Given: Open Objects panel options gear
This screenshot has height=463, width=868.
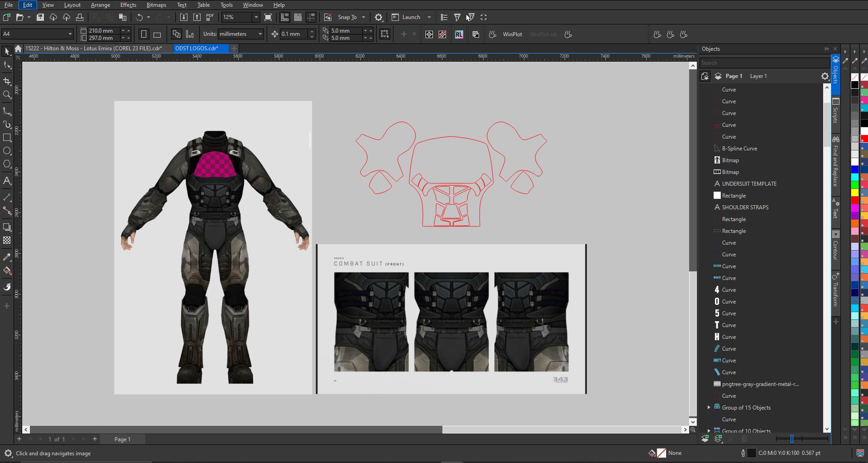Looking at the screenshot, I should [825, 76].
